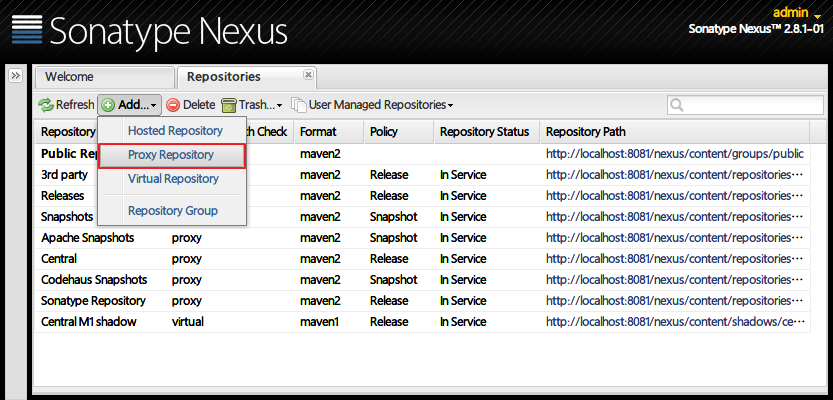Screen dimensions: 833x400
Task: Click the red Delete icon
Action: pyautogui.click(x=173, y=105)
